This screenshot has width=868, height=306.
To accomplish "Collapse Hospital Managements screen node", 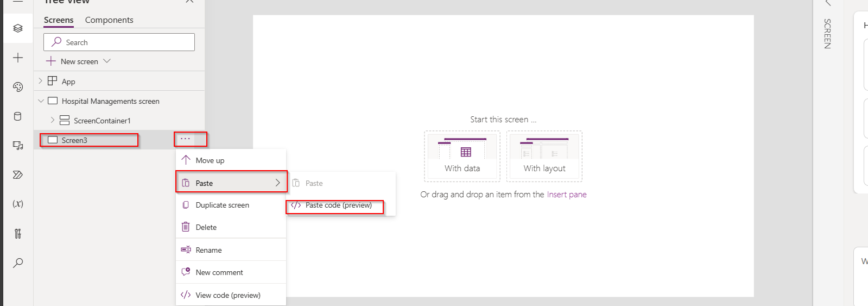I will [41, 101].
